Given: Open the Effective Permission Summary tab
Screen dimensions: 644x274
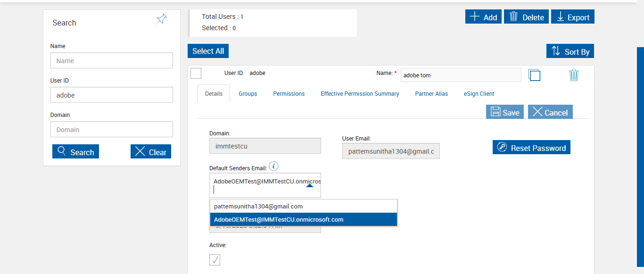Looking at the screenshot, I should tap(360, 94).
